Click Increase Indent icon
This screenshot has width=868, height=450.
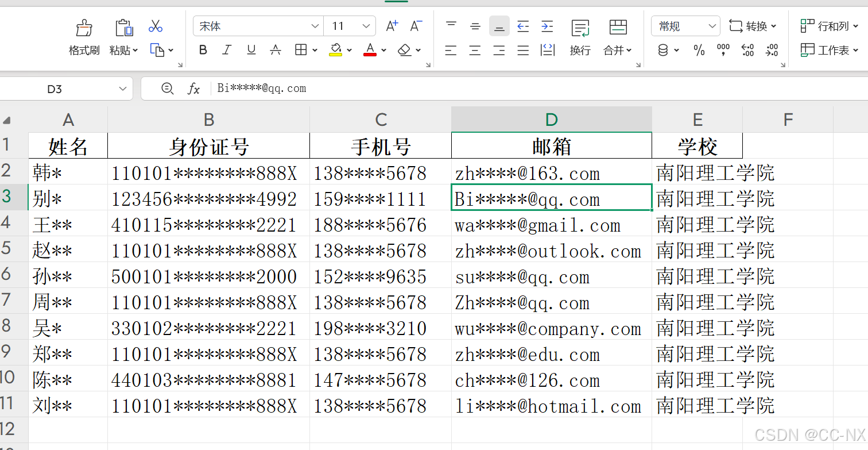tap(547, 26)
